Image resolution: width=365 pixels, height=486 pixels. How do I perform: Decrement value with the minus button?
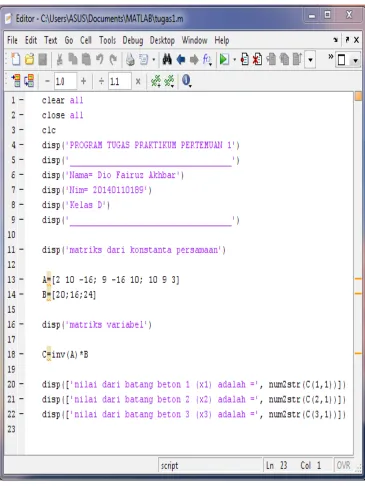47,81
